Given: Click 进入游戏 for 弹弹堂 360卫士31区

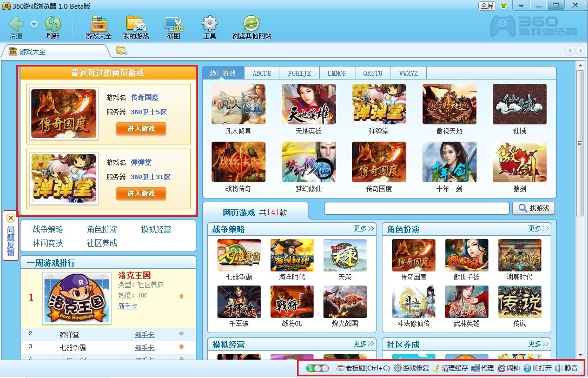Looking at the screenshot, I should pos(141,193).
